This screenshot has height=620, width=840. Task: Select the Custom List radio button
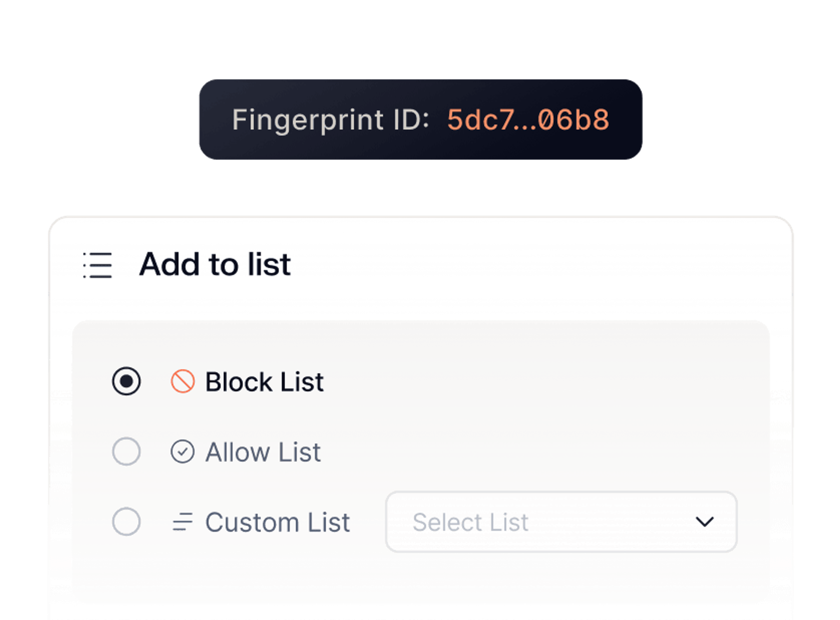126,522
